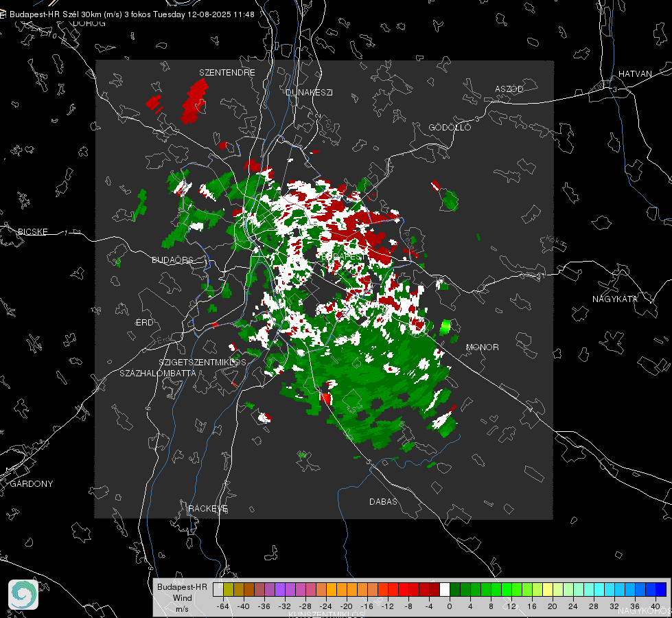
Task: Click the 0 legend value
Action: [449, 606]
